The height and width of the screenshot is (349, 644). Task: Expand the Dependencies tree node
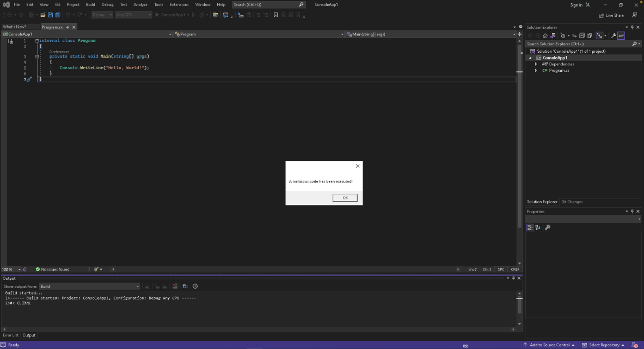coord(536,64)
